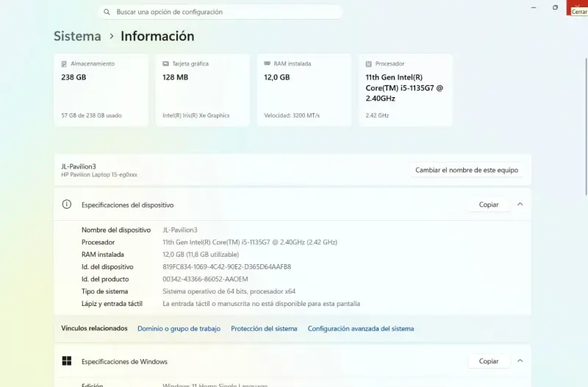
Task: Open the RAM instalada 12,0 GB card
Action: pyautogui.click(x=304, y=90)
